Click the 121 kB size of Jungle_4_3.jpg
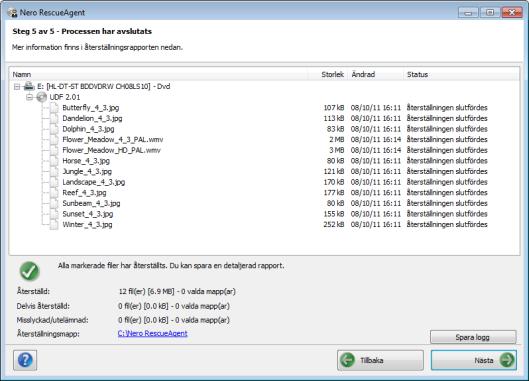529x381 pixels. click(334, 171)
